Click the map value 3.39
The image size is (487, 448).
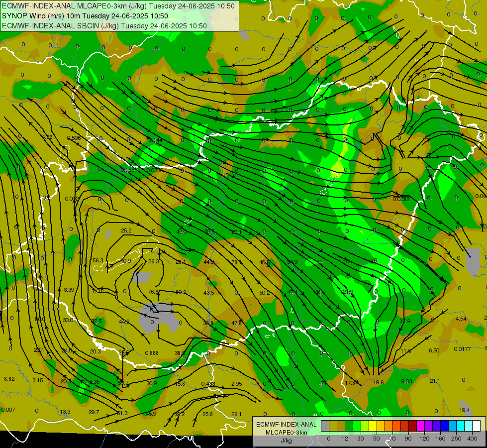[x=69, y=290]
